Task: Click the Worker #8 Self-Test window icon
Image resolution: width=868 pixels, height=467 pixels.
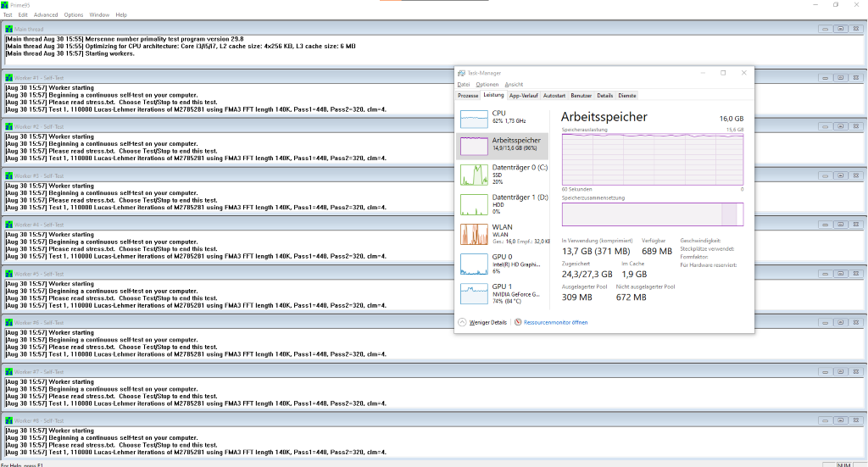Action: point(8,420)
